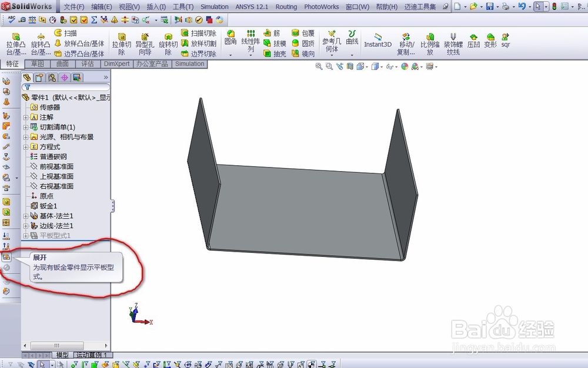The image size is (588, 368).
Task: Open the Simulation menu
Action: 215,6
